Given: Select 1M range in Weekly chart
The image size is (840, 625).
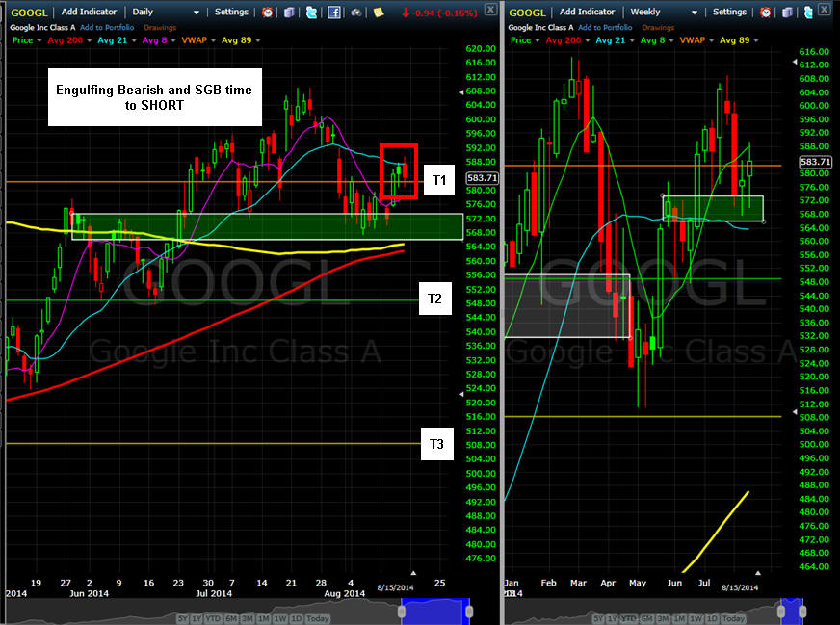Looking at the screenshot, I should pyautogui.click(x=680, y=618).
